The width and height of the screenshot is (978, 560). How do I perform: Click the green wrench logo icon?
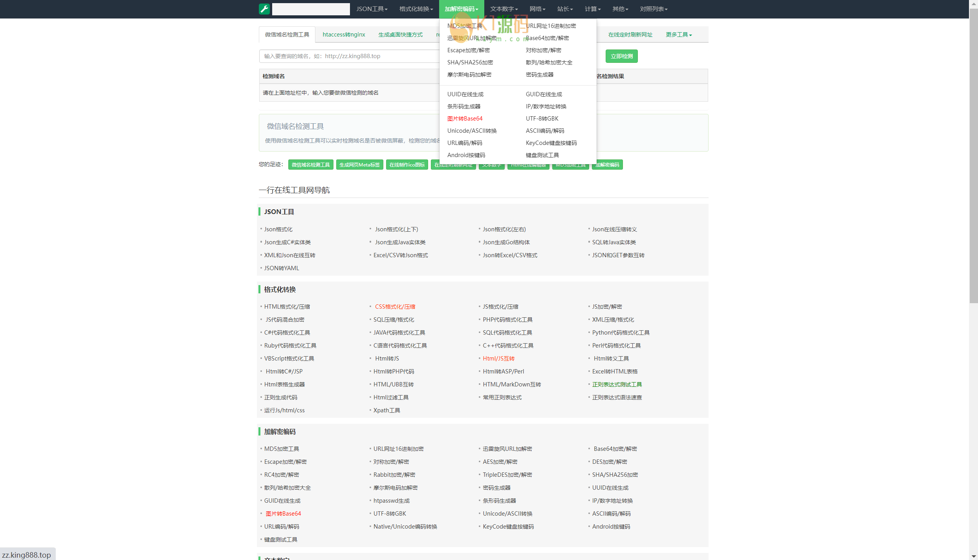tap(264, 9)
